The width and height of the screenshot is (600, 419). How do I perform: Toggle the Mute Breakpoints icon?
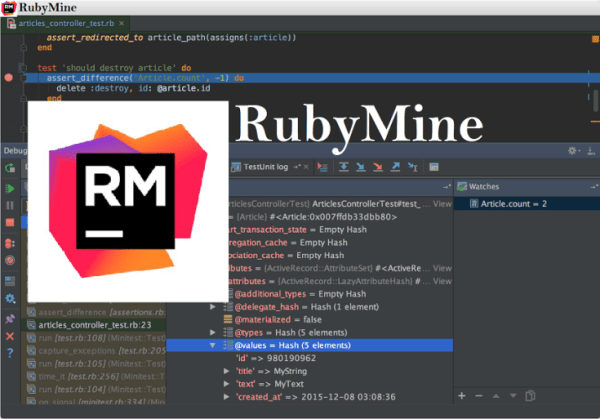[10, 261]
